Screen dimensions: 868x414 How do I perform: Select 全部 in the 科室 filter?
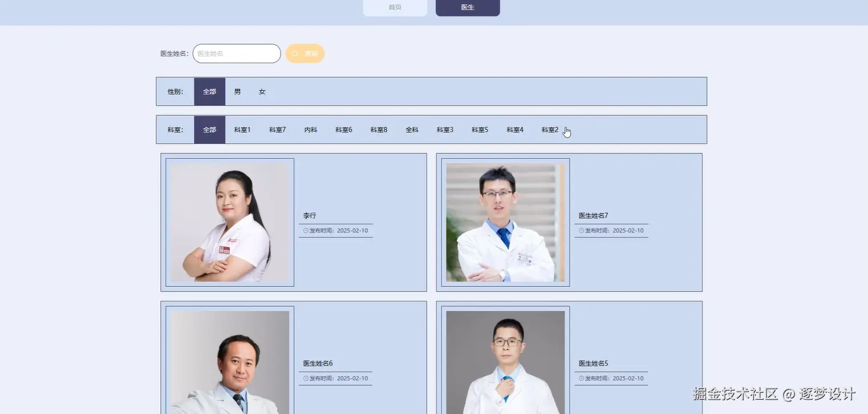pyautogui.click(x=209, y=130)
